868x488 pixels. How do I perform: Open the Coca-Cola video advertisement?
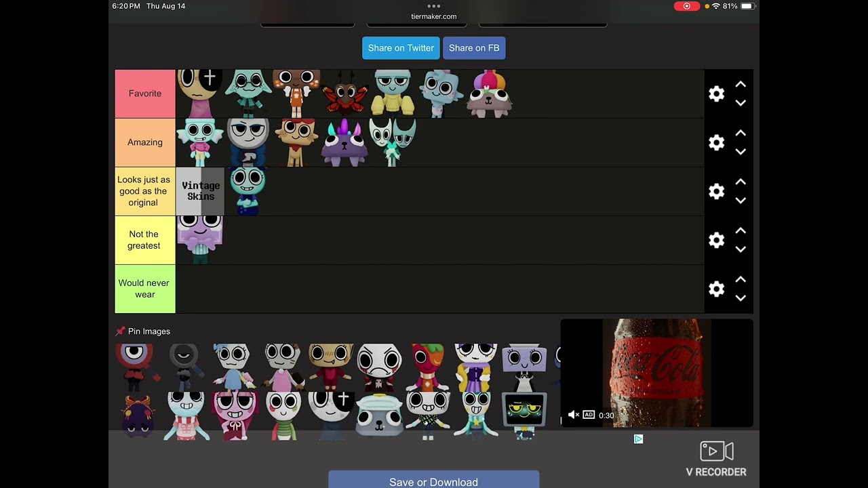pos(656,373)
